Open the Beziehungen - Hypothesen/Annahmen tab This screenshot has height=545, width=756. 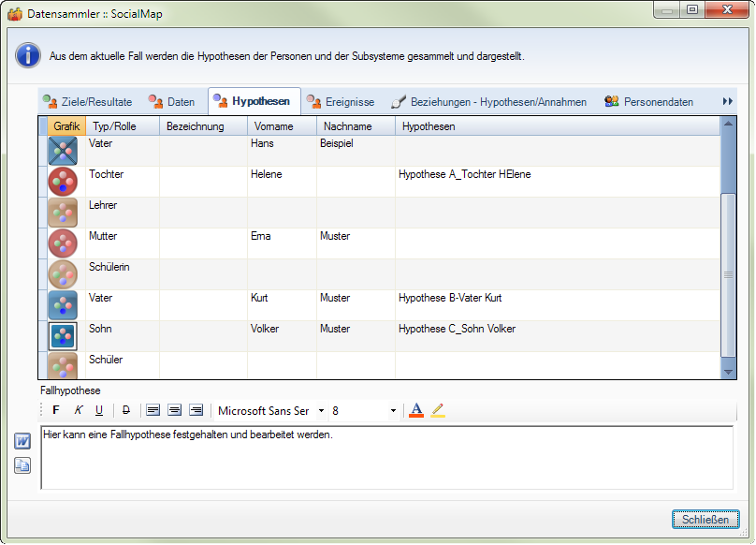pyautogui.click(x=489, y=102)
